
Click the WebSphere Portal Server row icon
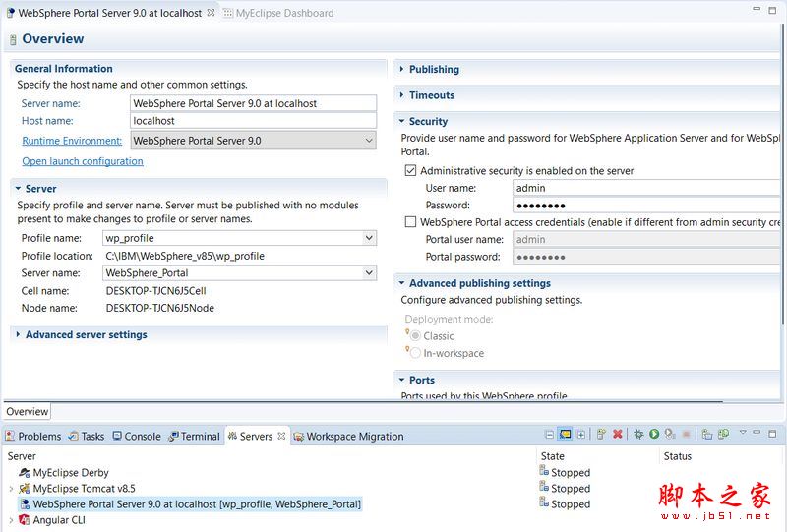coord(24,503)
